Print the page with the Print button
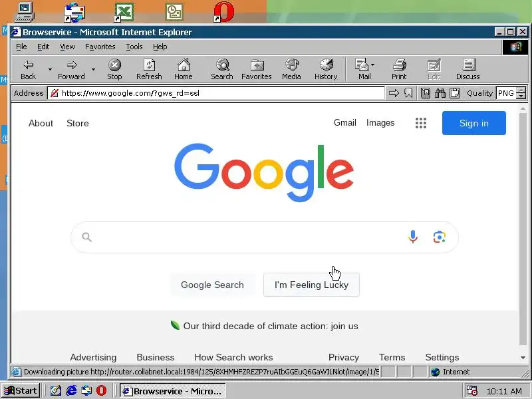Screen dimensions: 532x399 click(x=399, y=70)
